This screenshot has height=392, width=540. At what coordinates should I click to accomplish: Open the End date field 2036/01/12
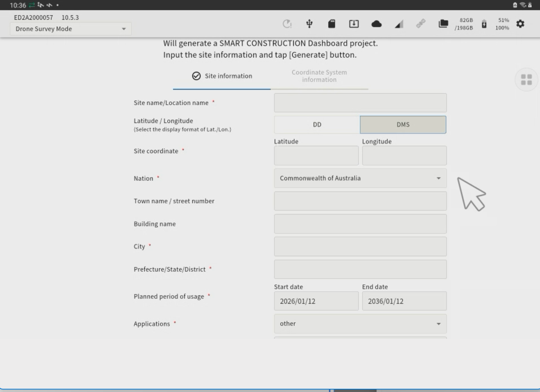click(404, 301)
